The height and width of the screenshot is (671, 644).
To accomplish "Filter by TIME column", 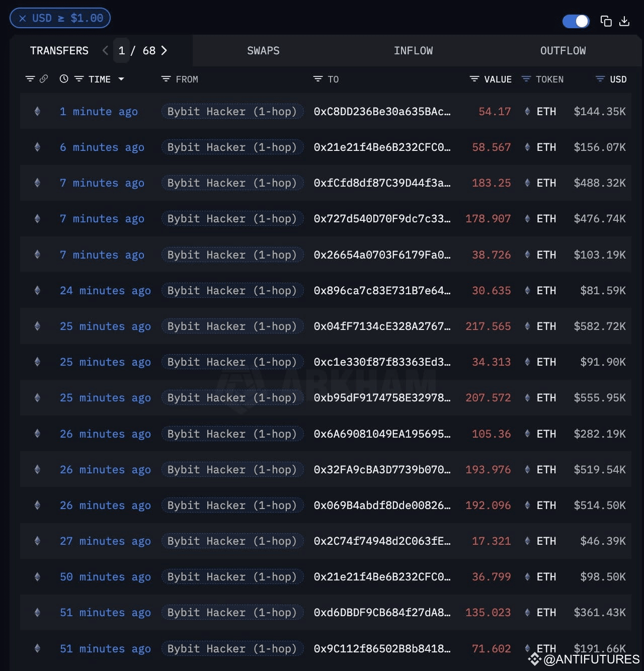I will coord(79,79).
